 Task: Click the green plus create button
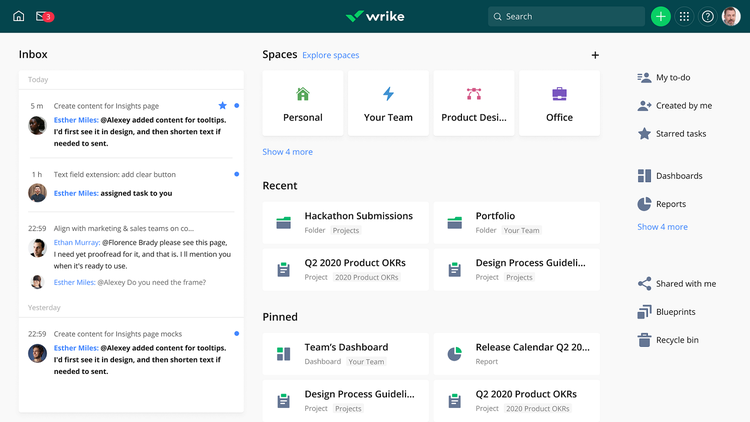(661, 17)
